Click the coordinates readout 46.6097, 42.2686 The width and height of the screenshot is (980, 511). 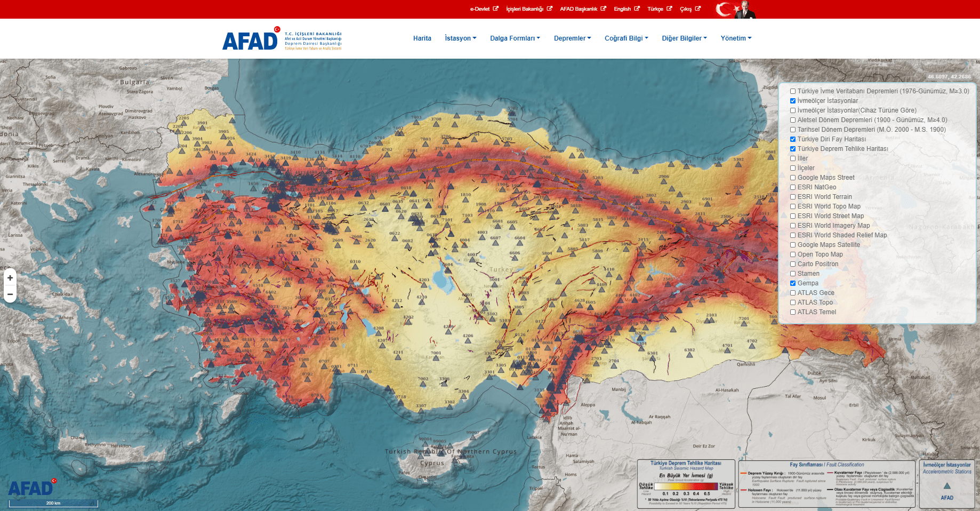(x=949, y=77)
